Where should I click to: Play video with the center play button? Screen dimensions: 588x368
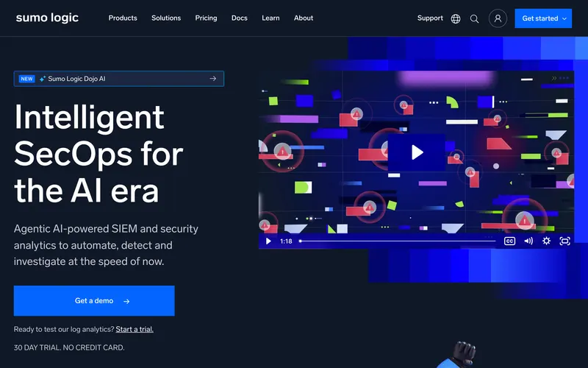[417, 152]
